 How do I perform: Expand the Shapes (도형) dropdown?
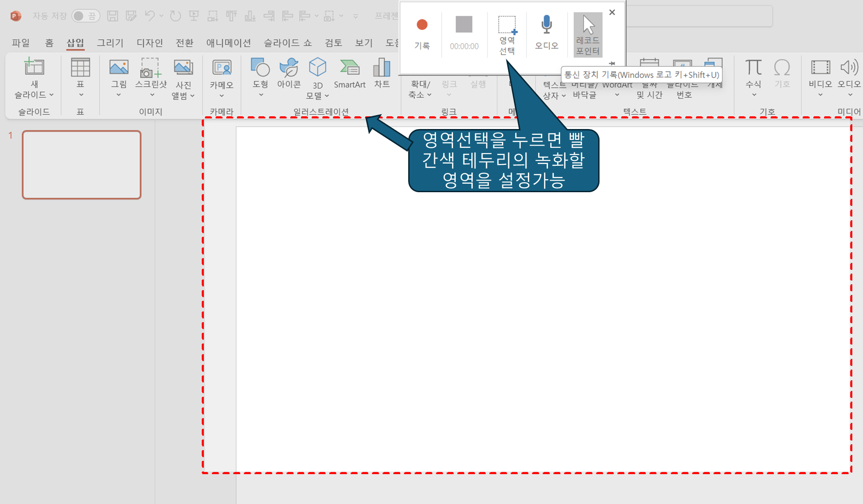pyautogui.click(x=261, y=95)
